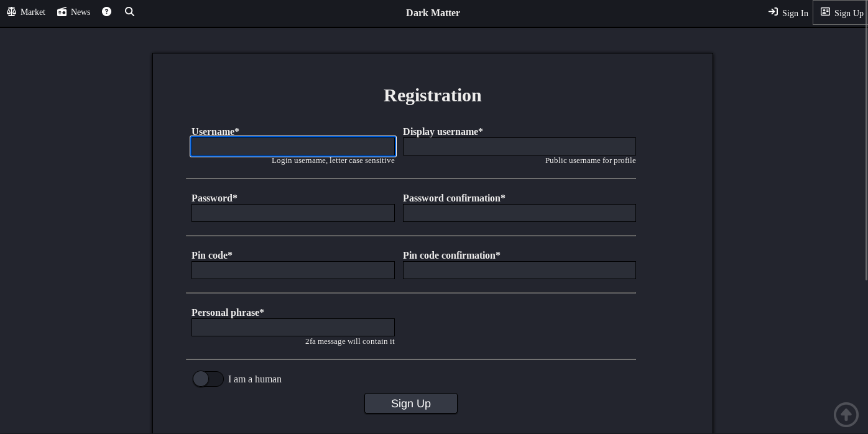The image size is (868, 434).
Task: Click the Sign In arrow icon
Action: [x=773, y=12]
